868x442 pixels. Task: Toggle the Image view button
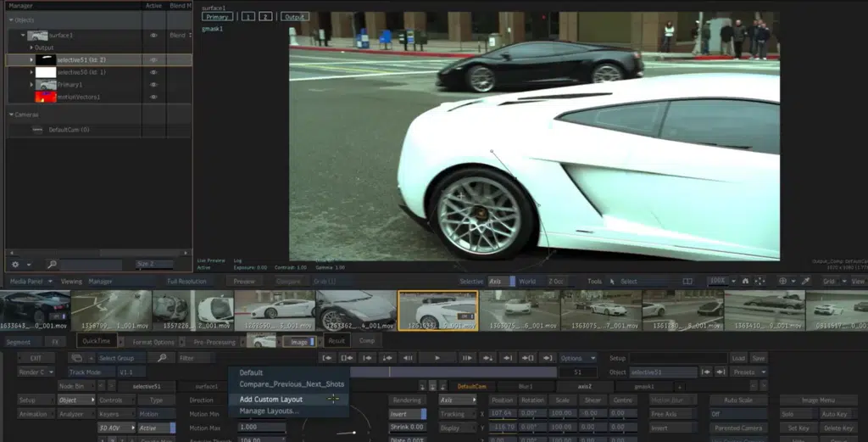click(x=299, y=342)
